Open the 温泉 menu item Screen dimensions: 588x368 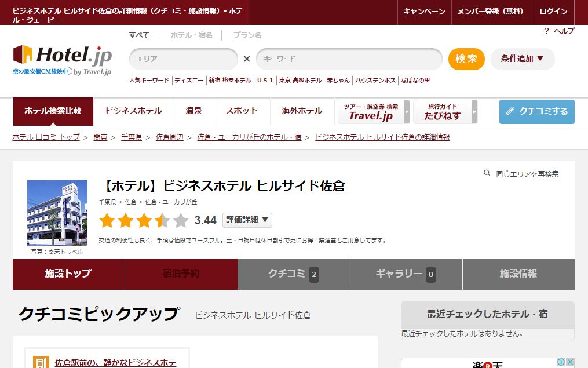pos(194,111)
